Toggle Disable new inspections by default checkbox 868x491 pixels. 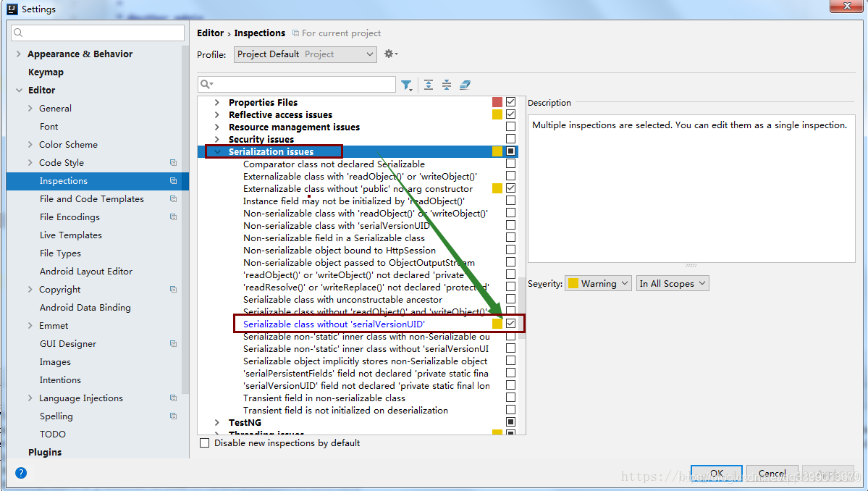tap(205, 442)
